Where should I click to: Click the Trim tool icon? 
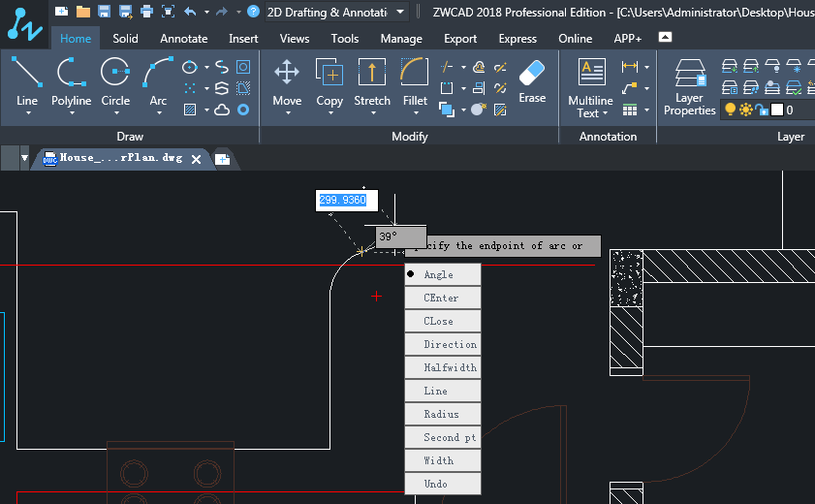tap(447, 67)
